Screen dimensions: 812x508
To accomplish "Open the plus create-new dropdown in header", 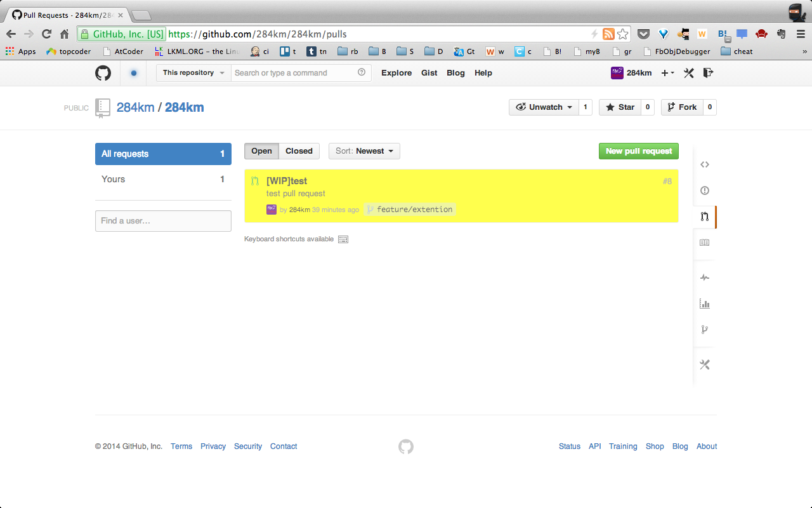I will point(667,73).
